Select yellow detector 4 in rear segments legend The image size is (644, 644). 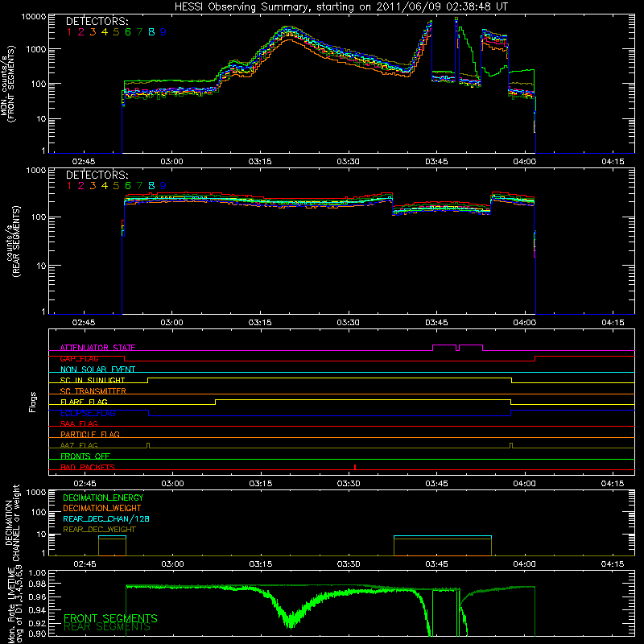point(105,186)
